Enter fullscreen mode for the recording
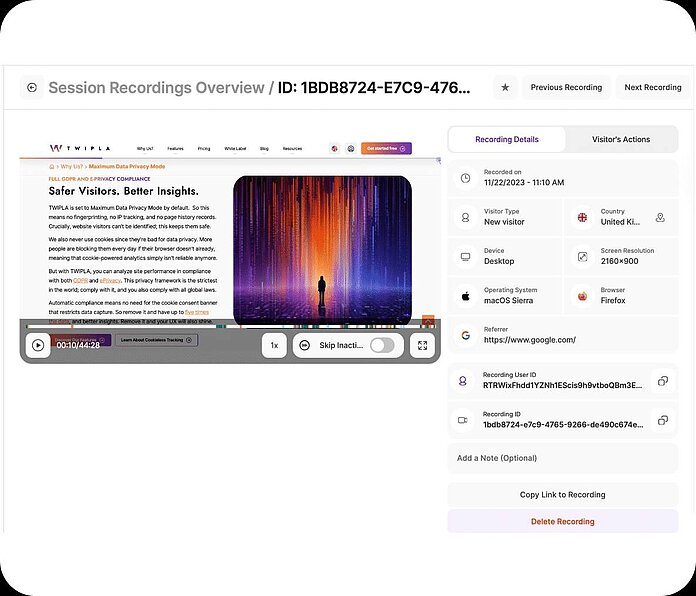The width and height of the screenshot is (696, 596). click(423, 345)
